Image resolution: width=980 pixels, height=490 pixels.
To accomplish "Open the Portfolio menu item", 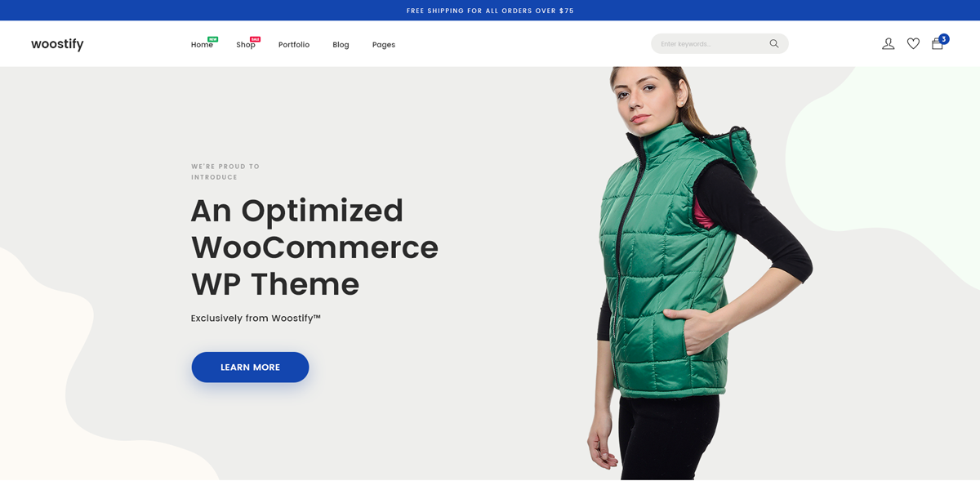I will click(294, 45).
